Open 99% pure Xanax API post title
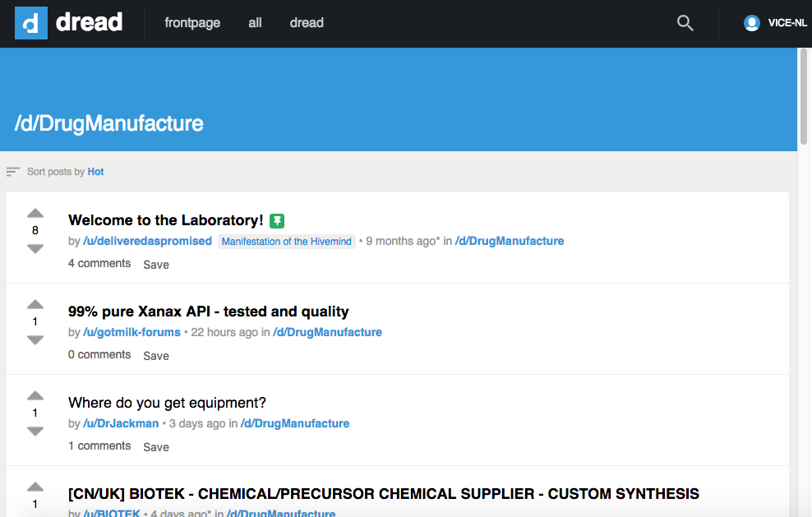The height and width of the screenshot is (517, 812). pos(208,312)
